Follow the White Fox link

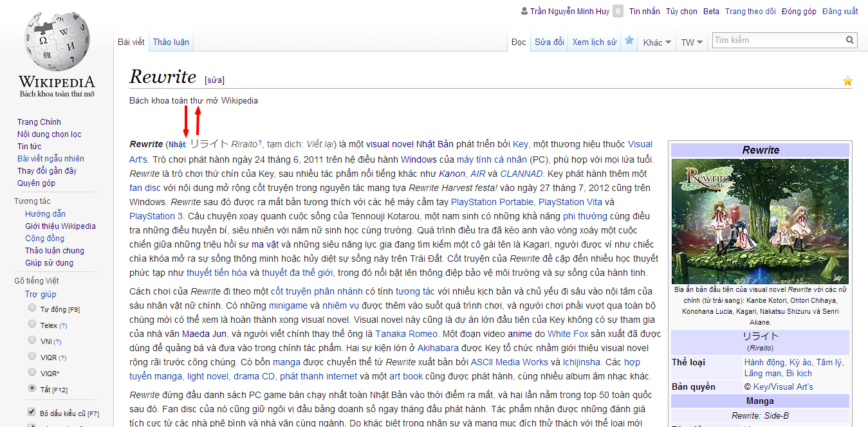567,334
